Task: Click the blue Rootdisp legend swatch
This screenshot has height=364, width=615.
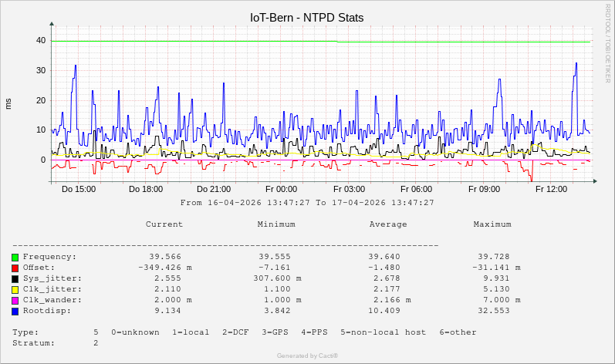Action: point(15,311)
